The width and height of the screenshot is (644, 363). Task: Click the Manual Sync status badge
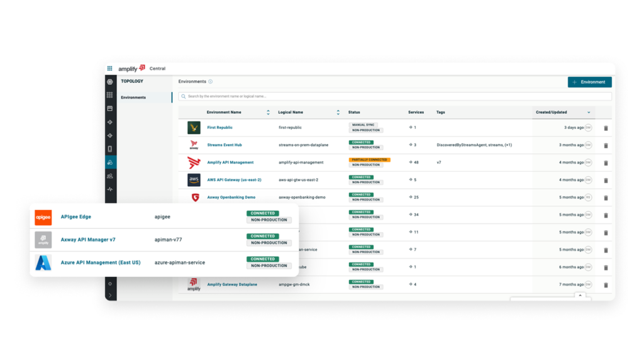coord(363,125)
